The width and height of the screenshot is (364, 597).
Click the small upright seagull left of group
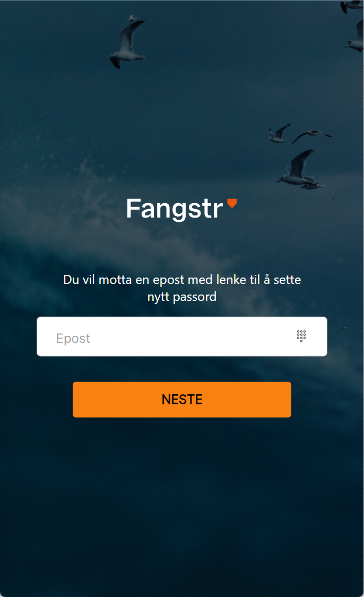(279, 133)
